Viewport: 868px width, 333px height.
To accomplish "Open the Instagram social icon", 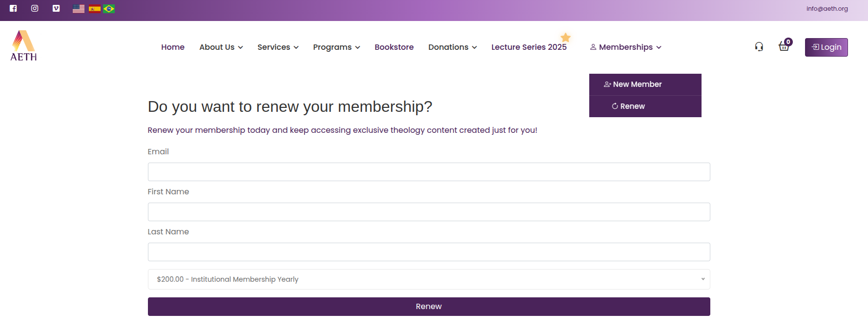I will [x=35, y=8].
